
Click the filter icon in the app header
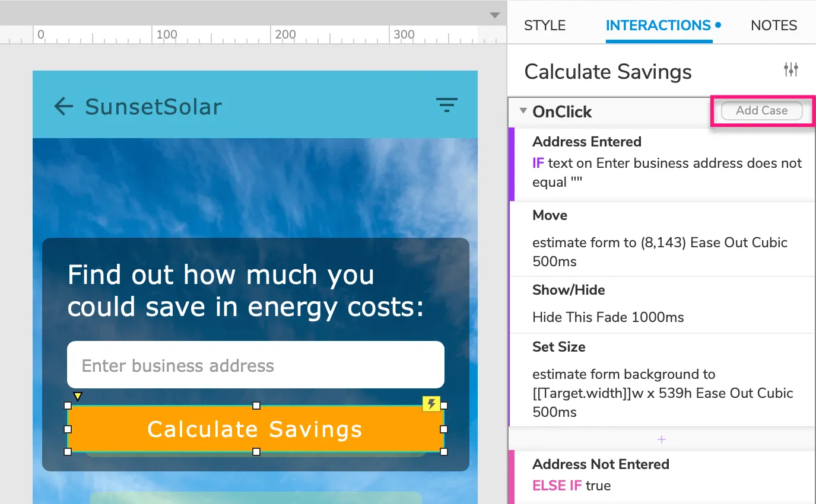[447, 106]
